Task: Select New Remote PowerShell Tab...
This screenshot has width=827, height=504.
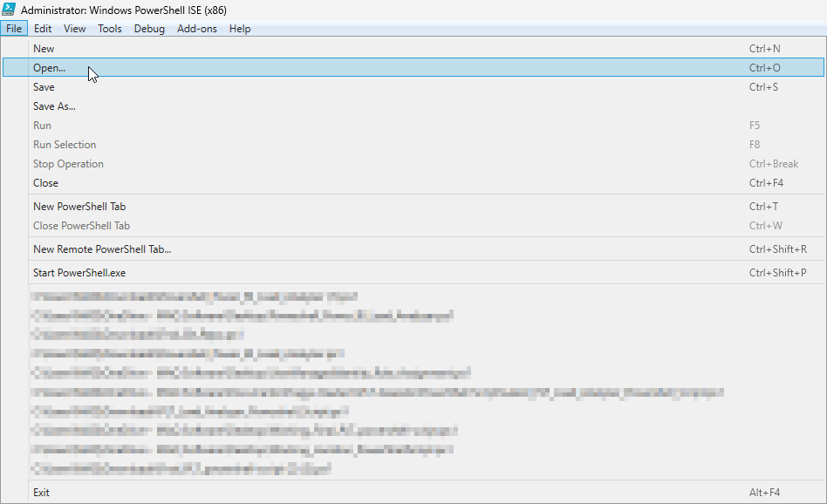Action: pos(102,249)
